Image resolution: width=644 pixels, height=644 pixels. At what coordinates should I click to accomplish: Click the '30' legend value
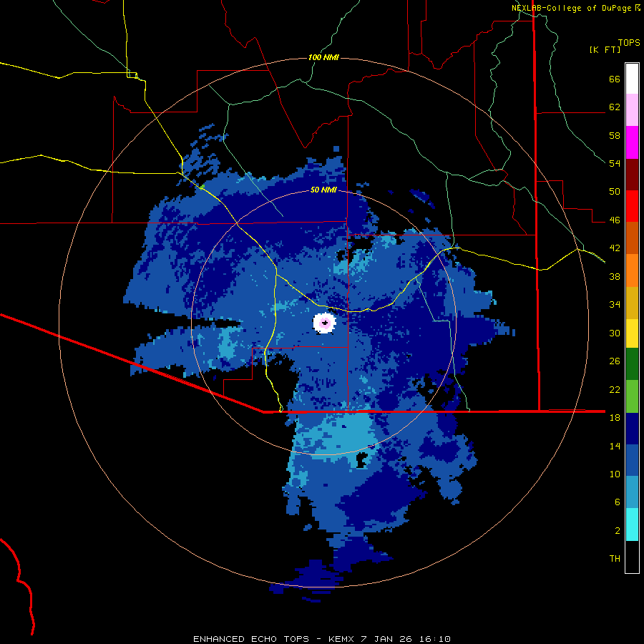615,333
